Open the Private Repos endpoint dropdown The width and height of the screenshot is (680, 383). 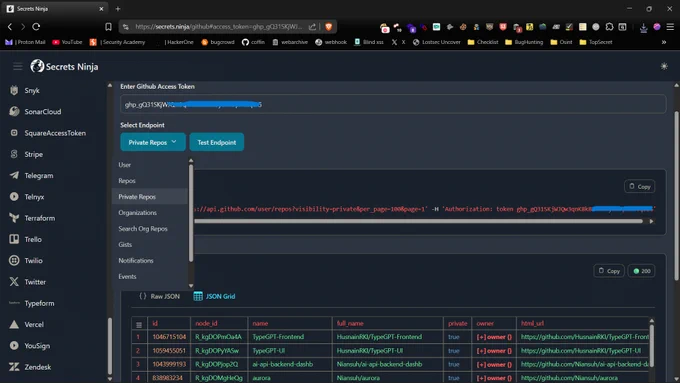tap(153, 142)
